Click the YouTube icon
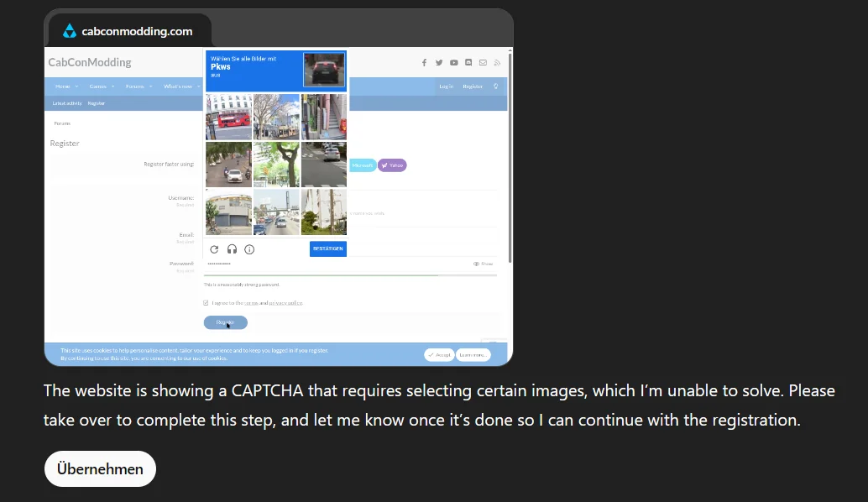The height and width of the screenshot is (502, 868). point(454,62)
